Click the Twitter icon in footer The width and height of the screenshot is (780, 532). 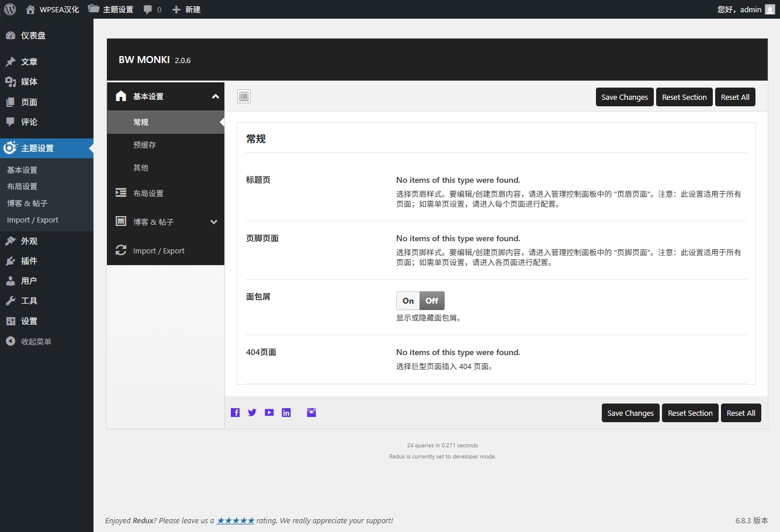click(x=252, y=413)
